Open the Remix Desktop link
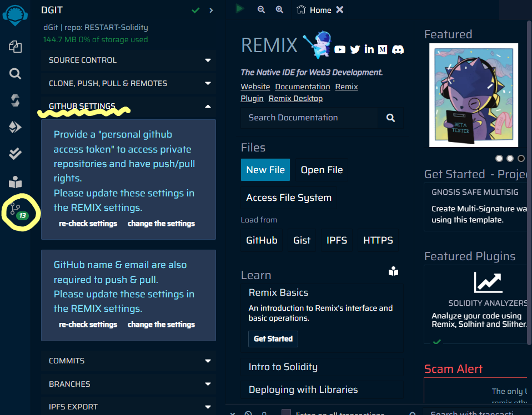532x415 pixels. pos(295,98)
